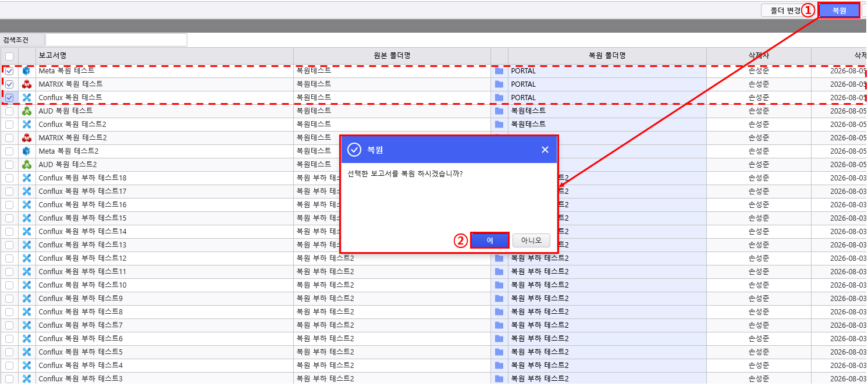Click PORTAL restore folder in Meta 복원 테스트 row
The width and height of the screenshot is (868, 386).
[607, 71]
